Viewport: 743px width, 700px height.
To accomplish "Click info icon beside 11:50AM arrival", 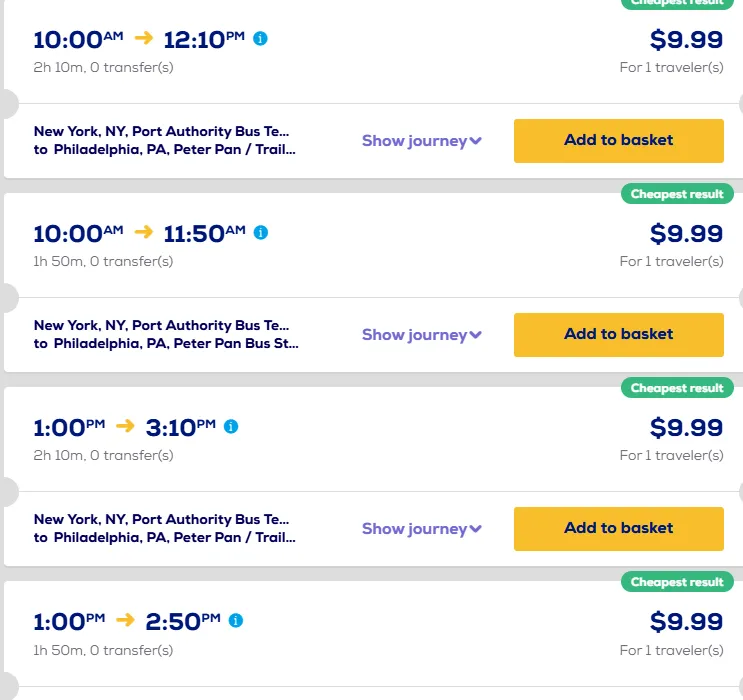I will pyautogui.click(x=261, y=233).
